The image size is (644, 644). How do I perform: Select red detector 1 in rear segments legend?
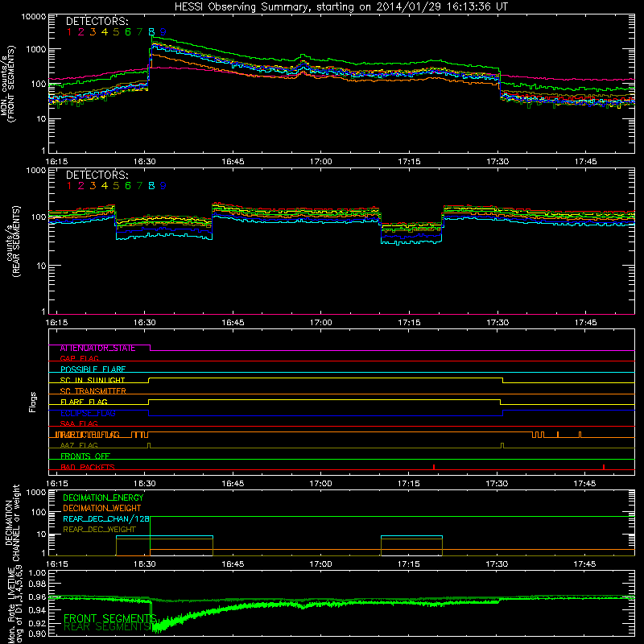pyautogui.click(x=69, y=186)
